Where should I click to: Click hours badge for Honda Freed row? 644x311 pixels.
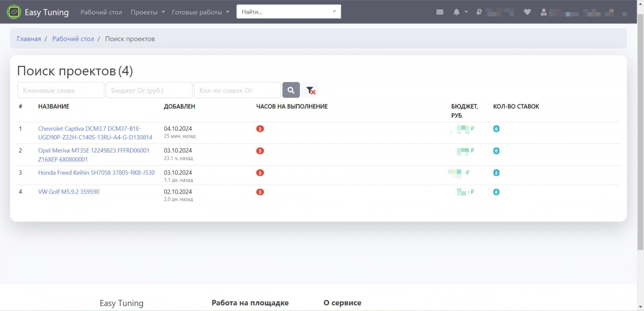pyautogui.click(x=260, y=173)
